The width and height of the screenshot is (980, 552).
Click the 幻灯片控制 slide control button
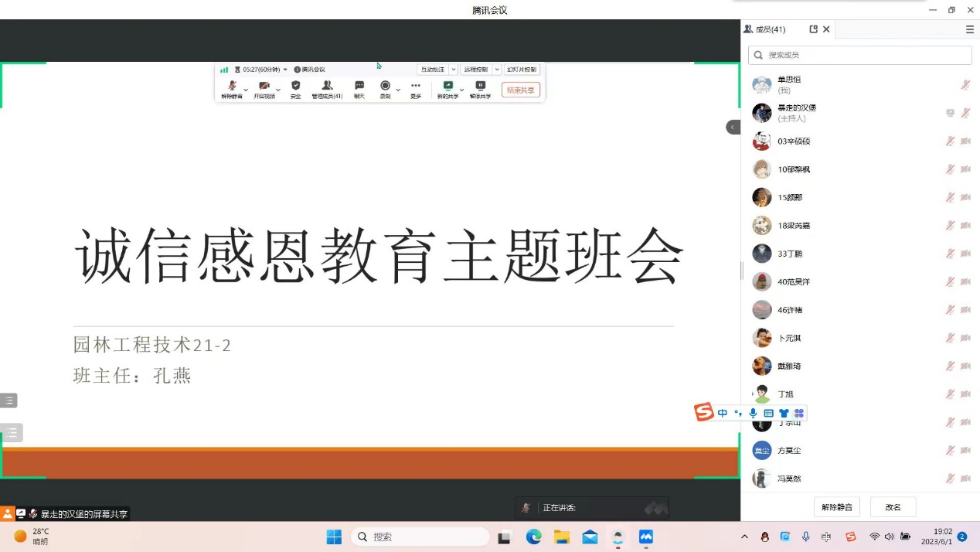pos(522,70)
